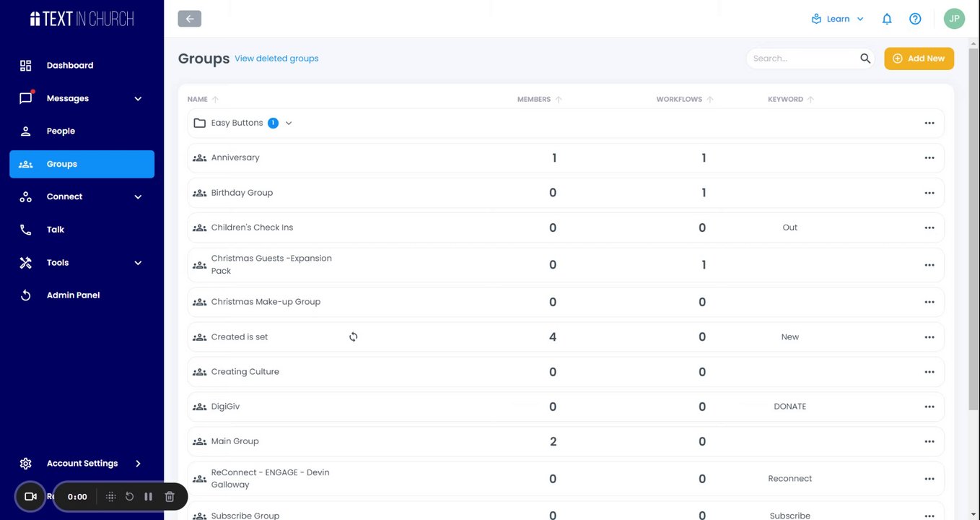Click the search magnifier icon
Screen dimensions: 980x520
865,58
